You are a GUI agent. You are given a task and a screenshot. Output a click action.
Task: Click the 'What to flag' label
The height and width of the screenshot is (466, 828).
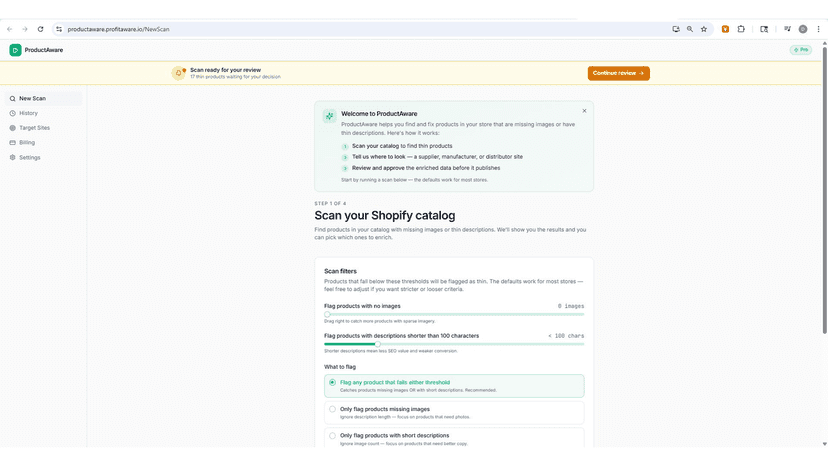coord(340,367)
